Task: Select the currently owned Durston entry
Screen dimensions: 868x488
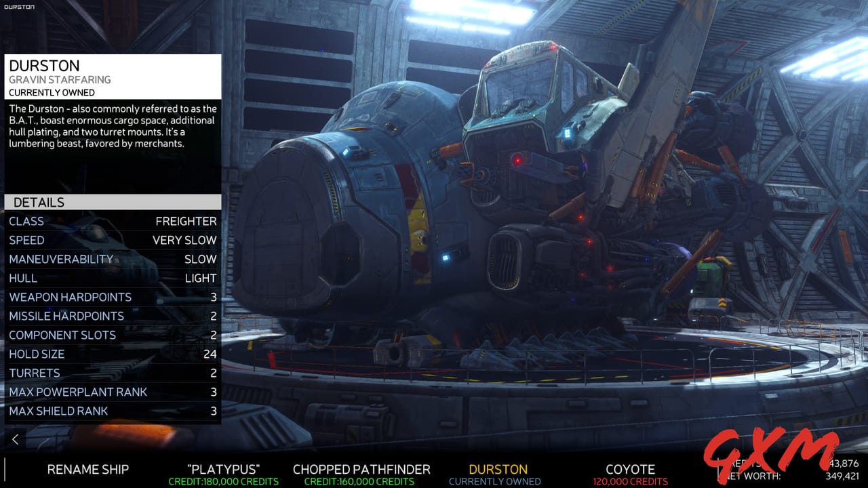Action: [498, 469]
